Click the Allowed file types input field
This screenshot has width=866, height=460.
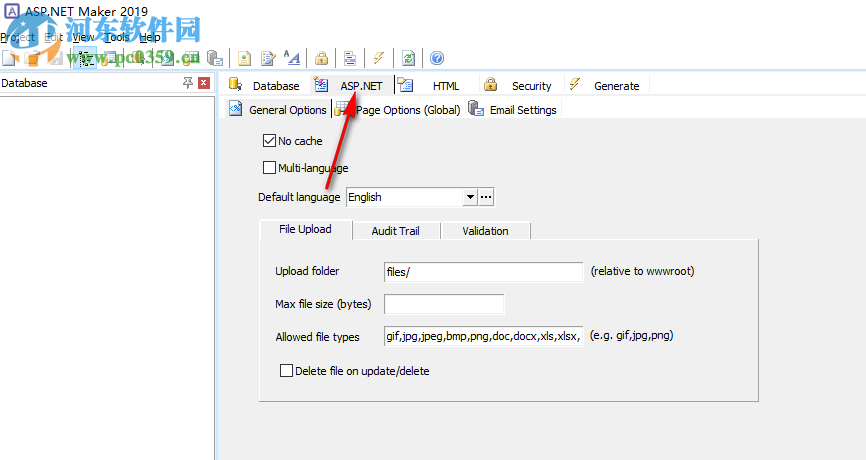coord(483,336)
